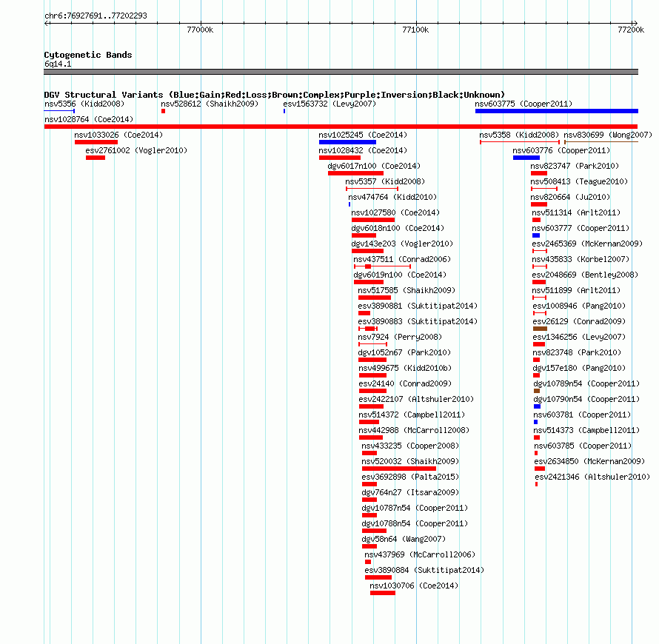The image size is (659, 644).
Task: Open esv24140 (Conrad2009) variant
Action: (x=405, y=383)
